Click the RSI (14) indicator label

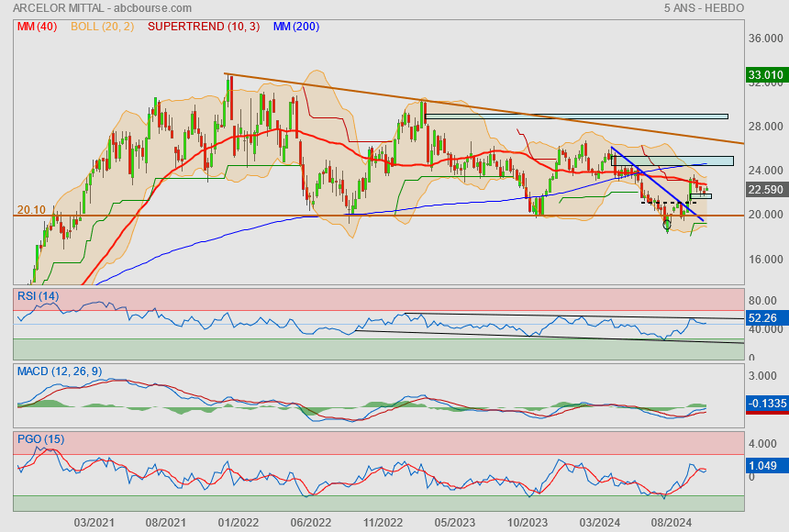(39, 296)
